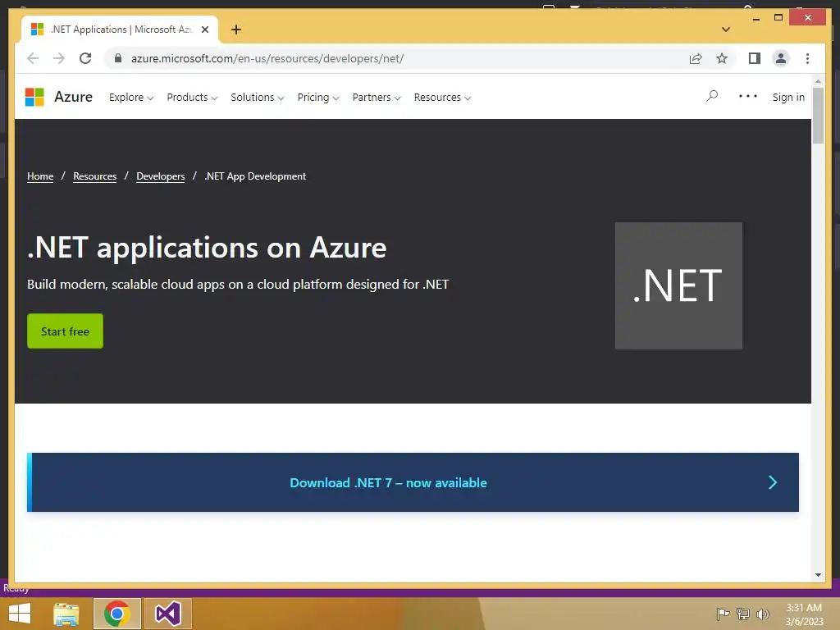Select the .NET Applications browser tab
The width and height of the screenshot is (840, 630).
point(119,30)
